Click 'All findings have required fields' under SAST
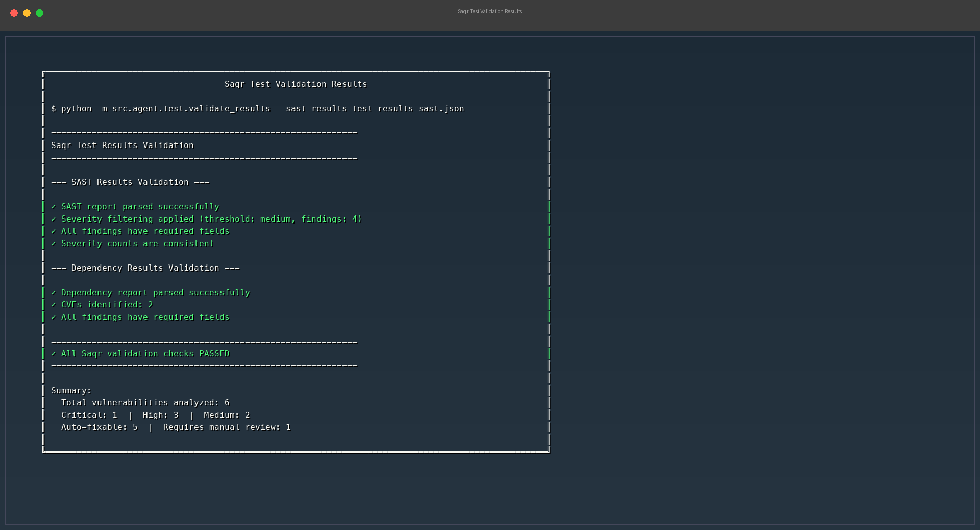Image resolution: width=980 pixels, height=530 pixels. 140,231
